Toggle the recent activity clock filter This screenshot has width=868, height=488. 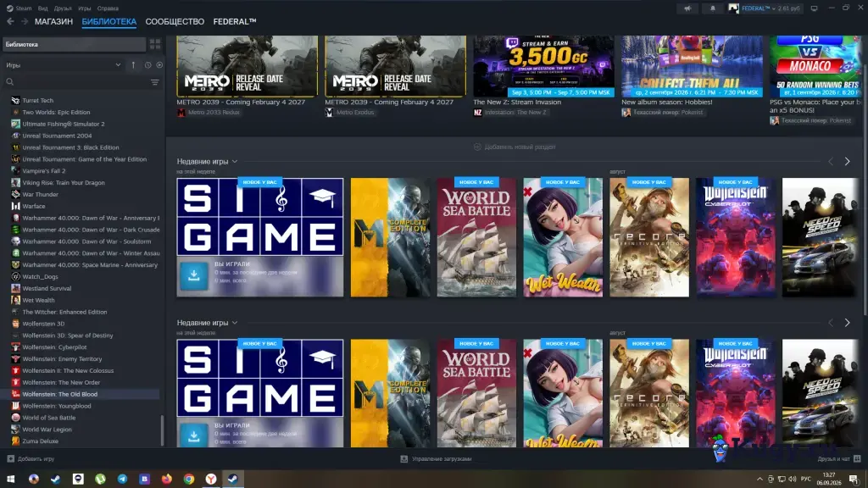click(x=147, y=65)
